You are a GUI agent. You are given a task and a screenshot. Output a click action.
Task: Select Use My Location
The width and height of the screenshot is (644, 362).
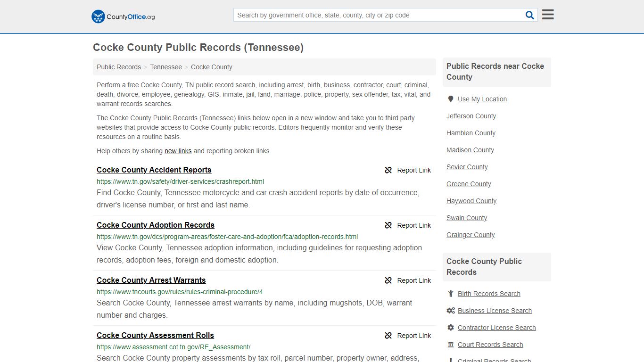482,99
